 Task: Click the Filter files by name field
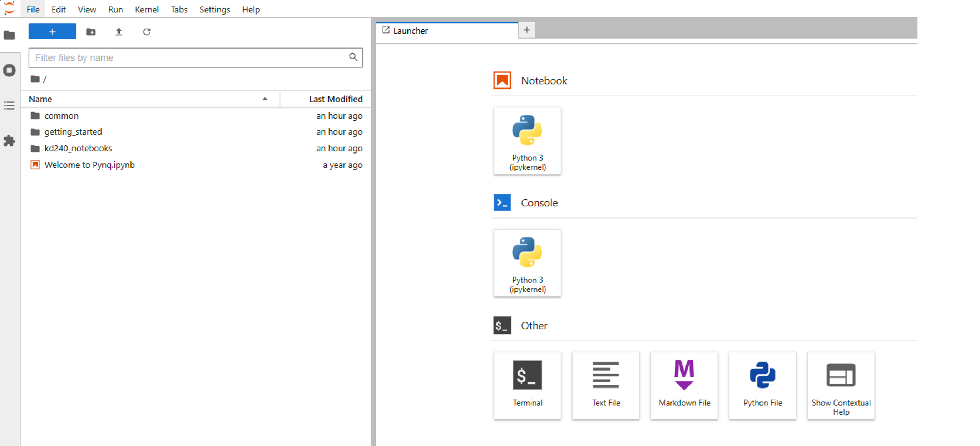pos(190,58)
